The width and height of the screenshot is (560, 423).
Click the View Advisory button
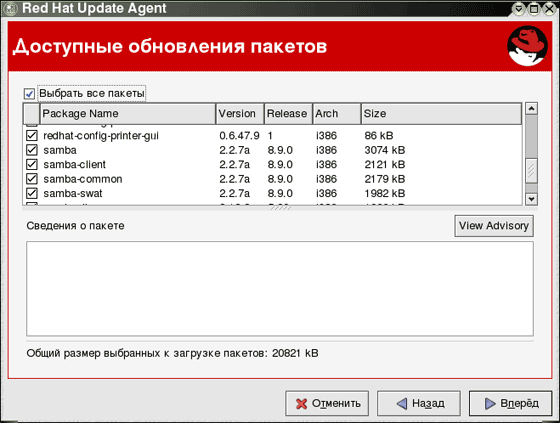tap(494, 226)
